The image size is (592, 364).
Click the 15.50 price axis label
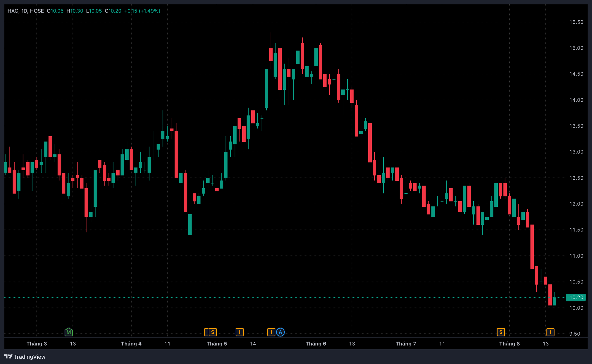pyautogui.click(x=576, y=22)
